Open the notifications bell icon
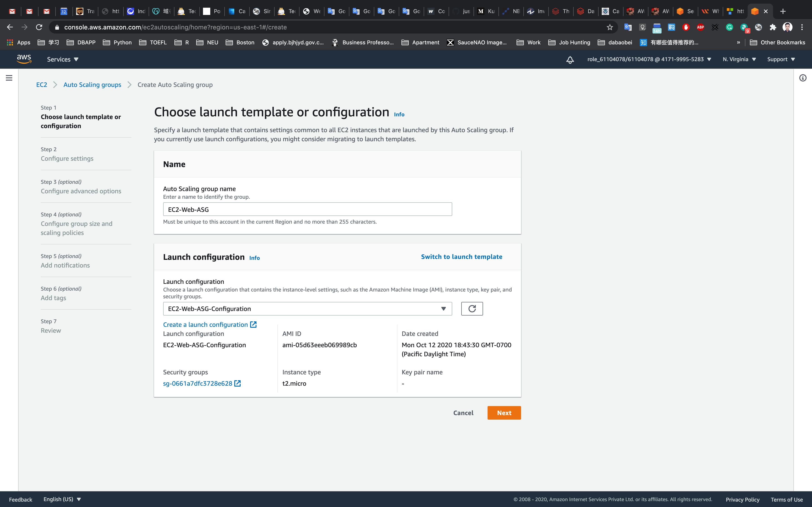 pyautogui.click(x=570, y=60)
